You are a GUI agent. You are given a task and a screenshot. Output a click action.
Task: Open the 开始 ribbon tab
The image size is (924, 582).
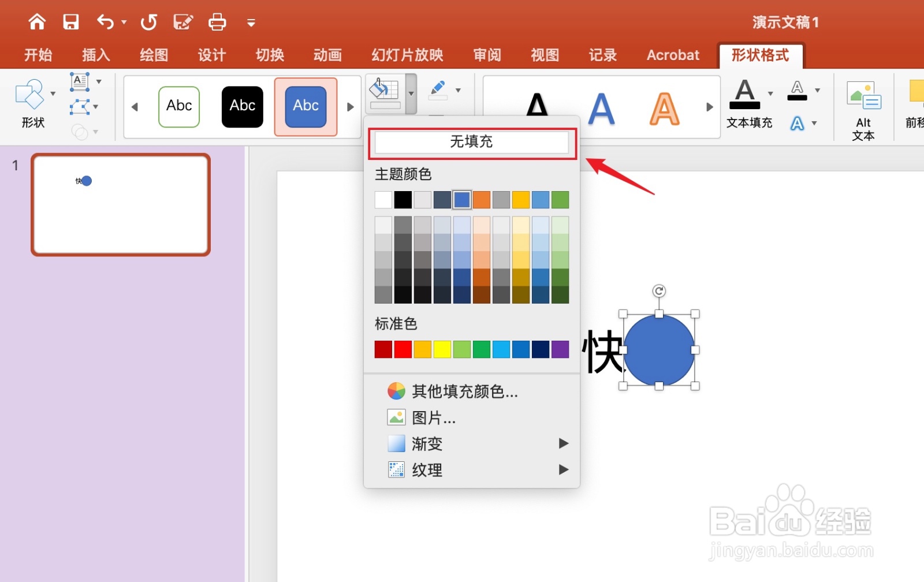tap(38, 55)
